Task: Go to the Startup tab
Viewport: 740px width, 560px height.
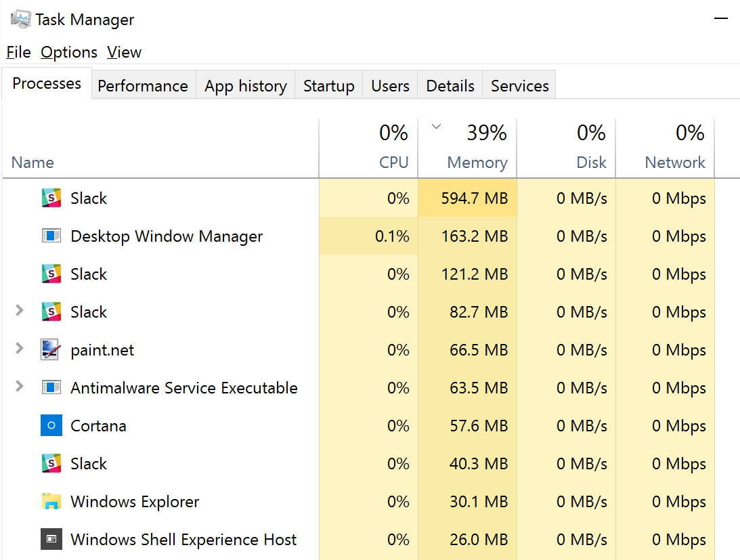Action: [x=328, y=86]
